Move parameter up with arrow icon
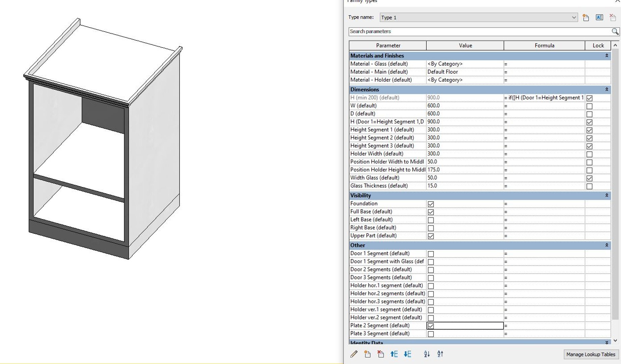 pyautogui.click(x=394, y=354)
